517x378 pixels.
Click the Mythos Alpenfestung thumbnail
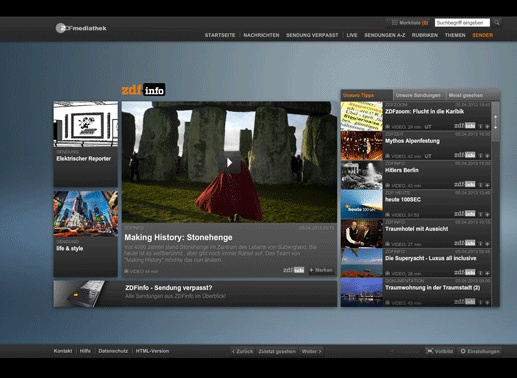362,146
